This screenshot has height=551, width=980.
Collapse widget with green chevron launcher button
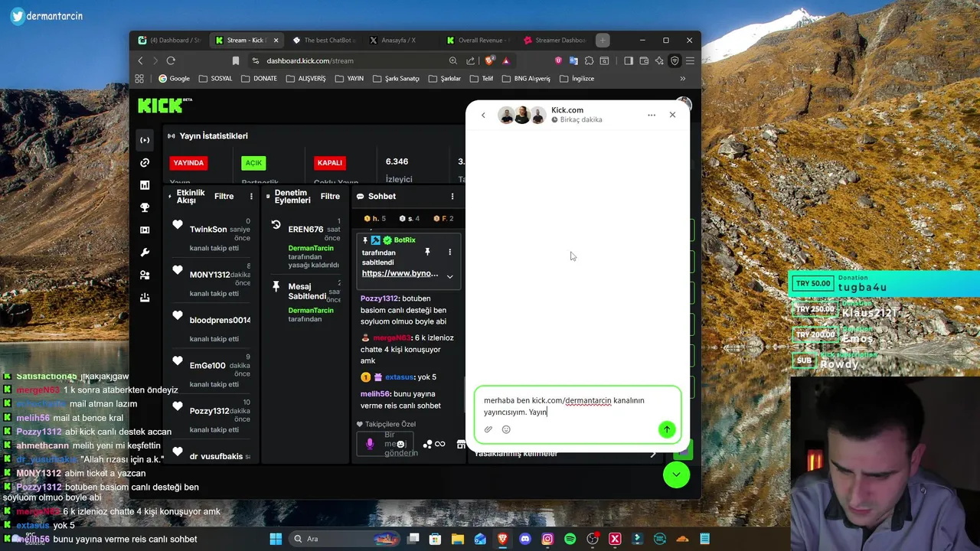tap(676, 474)
